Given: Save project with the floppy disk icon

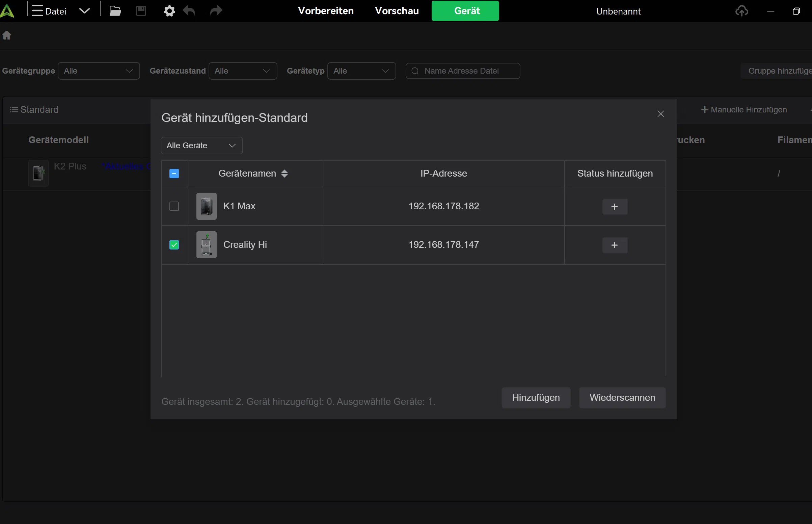Looking at the screenshot, I should [141, 11].
